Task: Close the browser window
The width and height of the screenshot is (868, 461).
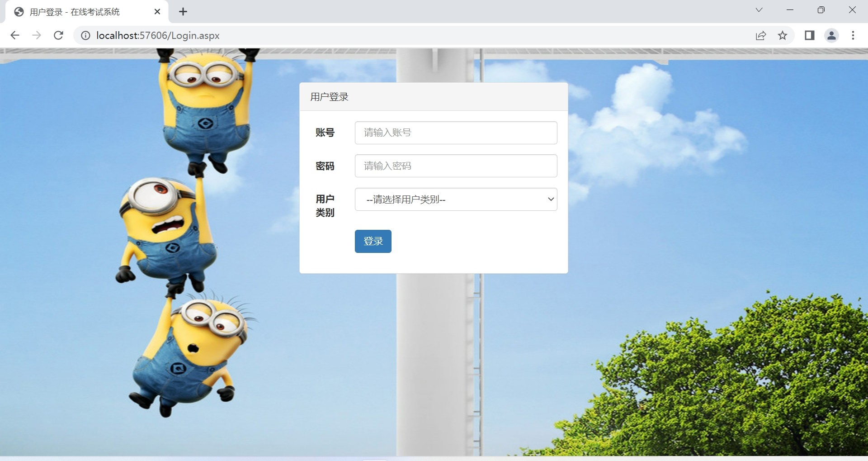Action: pyautogui.click(x=852, y=10)
